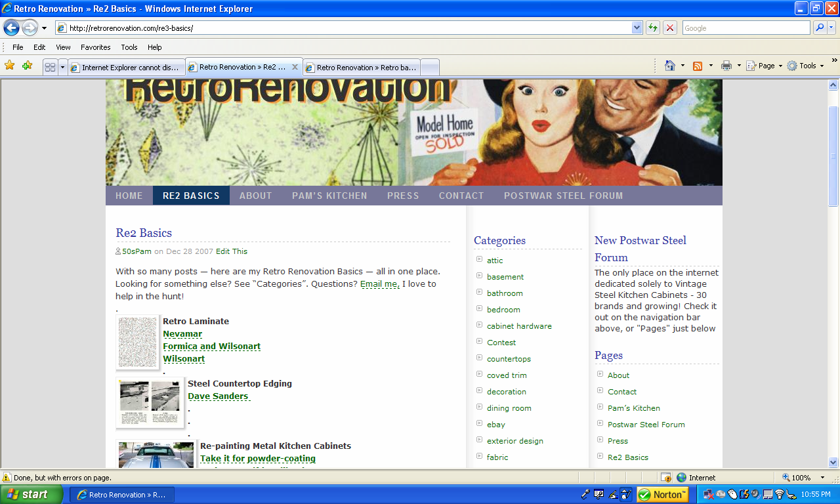Click the status bar error warning icon
The width and height of the screenshot is (840, 504).
coord(7,478)
